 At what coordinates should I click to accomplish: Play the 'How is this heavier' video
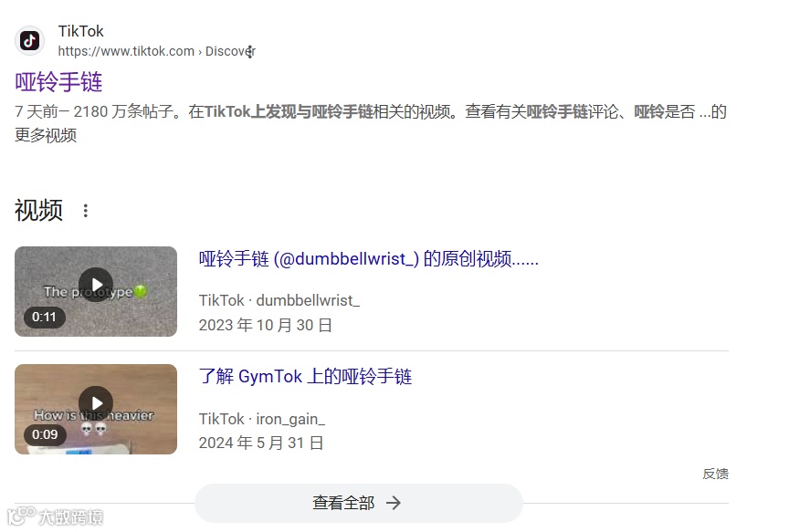[96, 410]
